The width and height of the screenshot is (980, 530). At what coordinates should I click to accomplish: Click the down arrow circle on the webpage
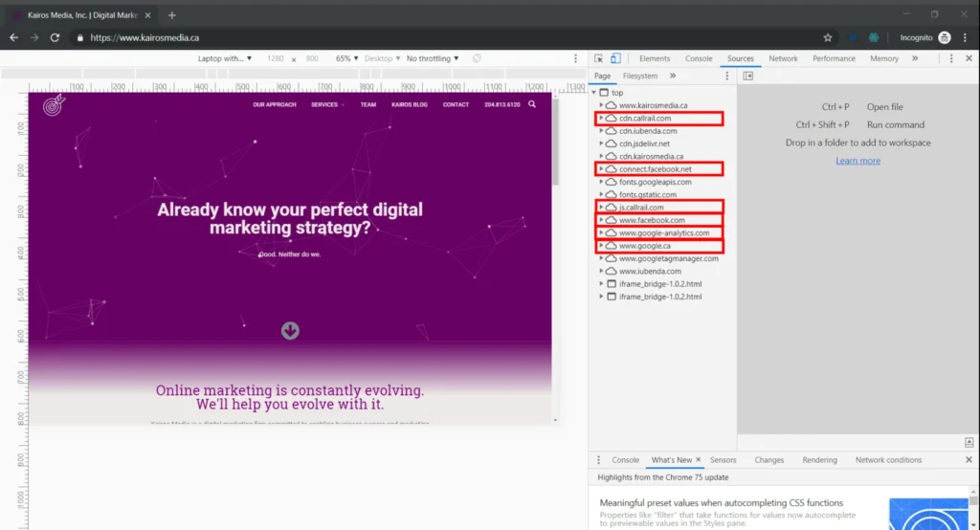290,331
